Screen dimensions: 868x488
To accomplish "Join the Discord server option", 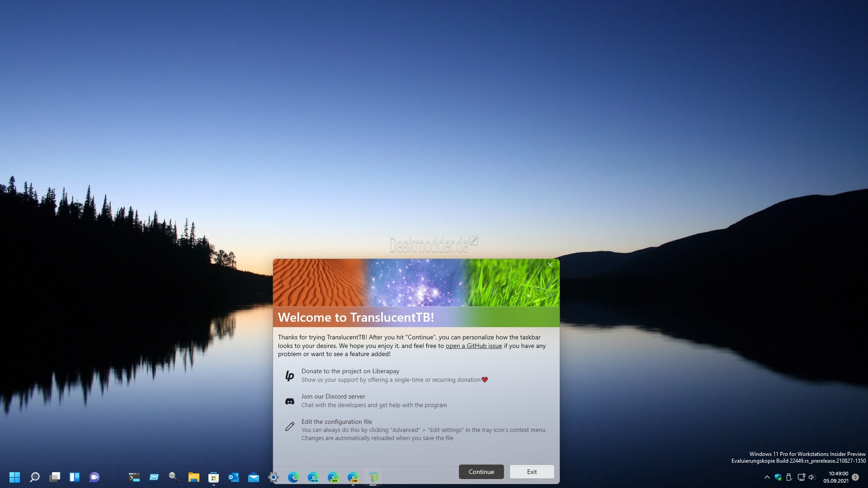I will click(333, 396).
